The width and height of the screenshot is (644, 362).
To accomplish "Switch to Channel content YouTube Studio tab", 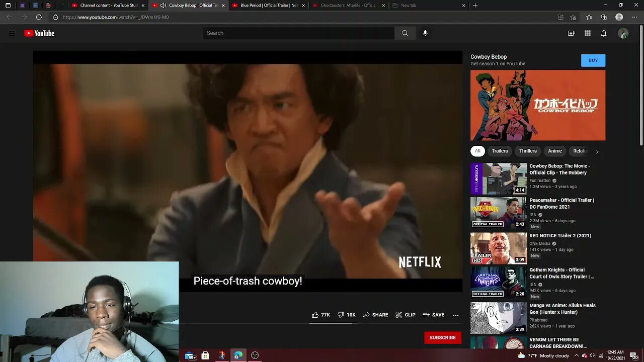I will pos(108,6).
